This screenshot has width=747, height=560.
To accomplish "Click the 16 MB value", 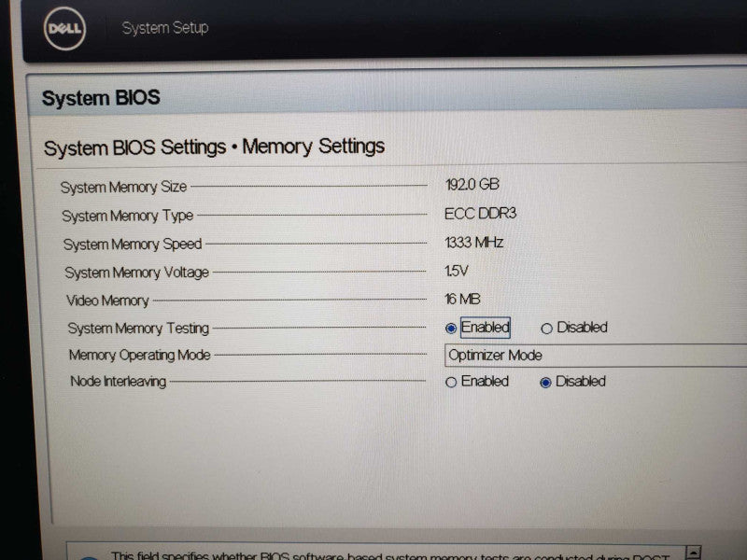I will [x=462, y=299].
